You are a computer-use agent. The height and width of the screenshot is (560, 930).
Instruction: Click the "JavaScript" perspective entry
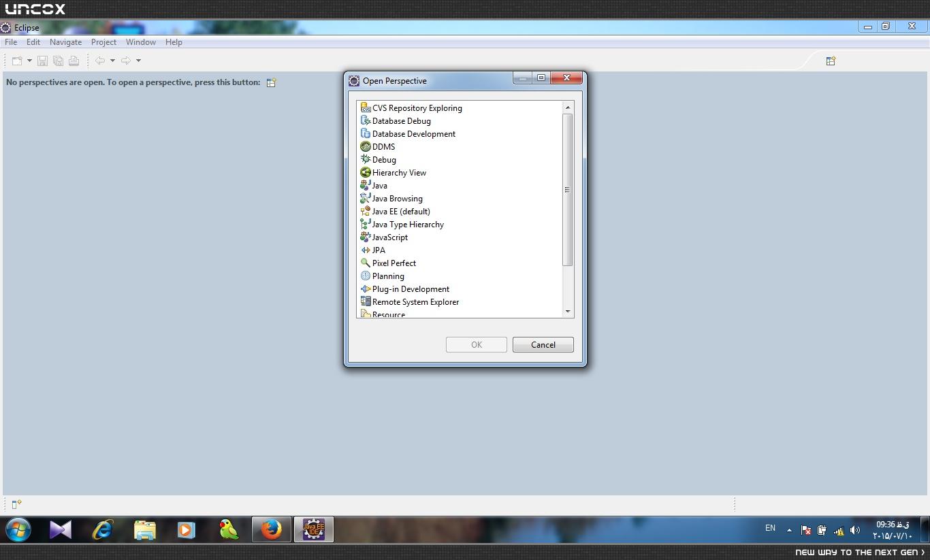point(390,237)
